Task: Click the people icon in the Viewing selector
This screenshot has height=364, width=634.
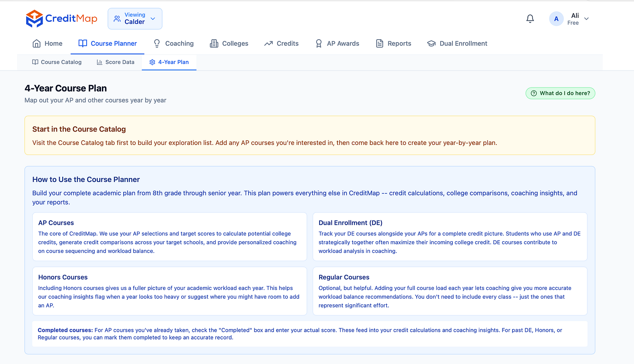Action: [x=117, y=19]
